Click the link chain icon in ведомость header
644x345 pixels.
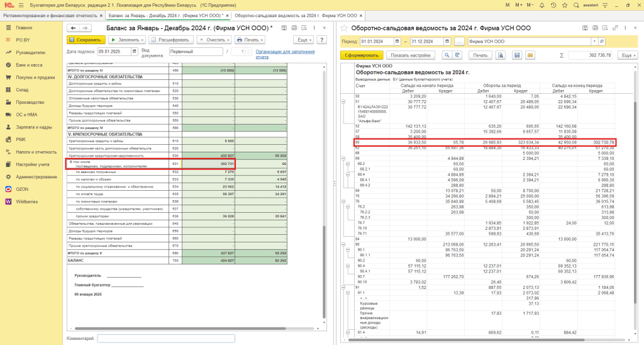pos(615,28)
